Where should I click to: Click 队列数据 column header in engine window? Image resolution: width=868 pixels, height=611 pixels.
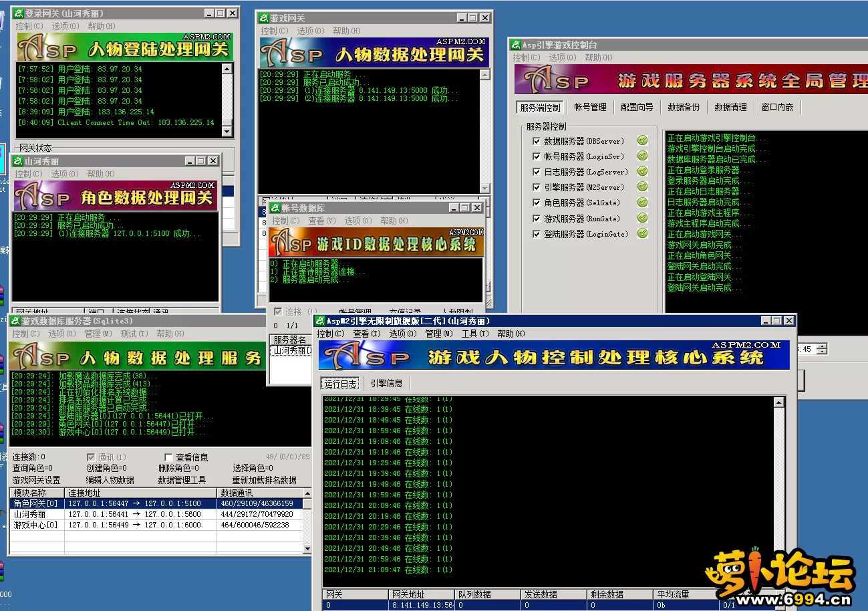coord(487,594)
